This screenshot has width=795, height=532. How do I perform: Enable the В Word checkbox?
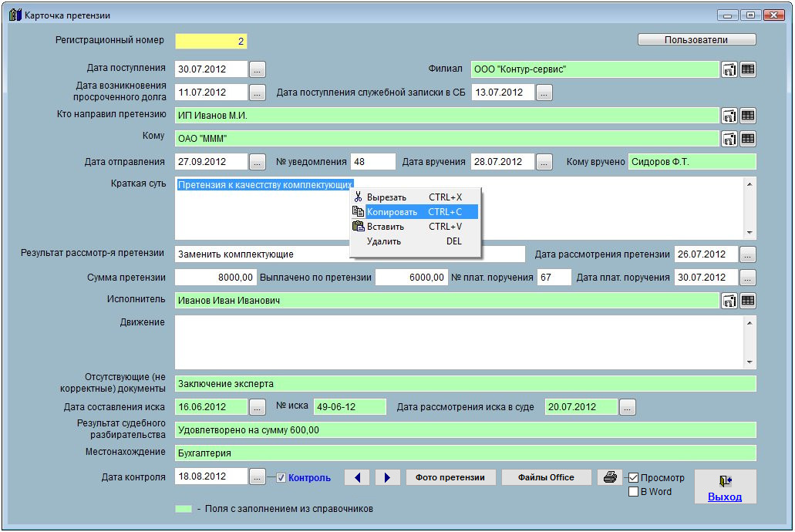(634, 492)
